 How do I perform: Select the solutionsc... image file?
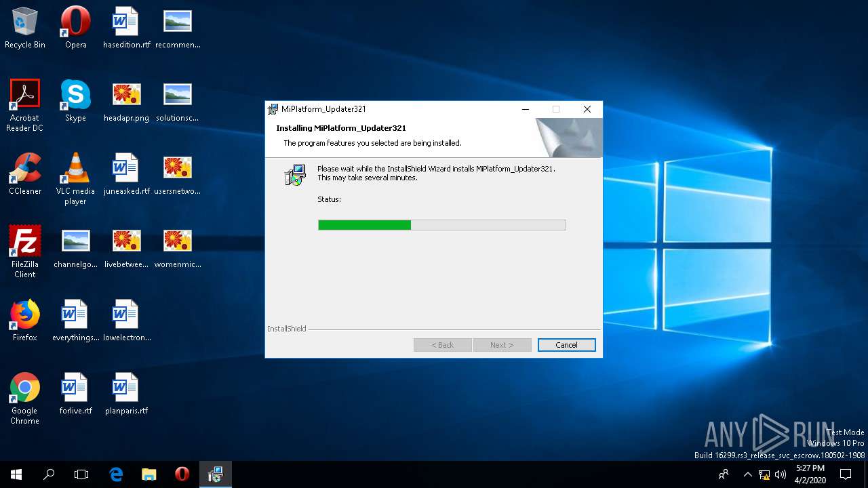click(x=178, y=101)
